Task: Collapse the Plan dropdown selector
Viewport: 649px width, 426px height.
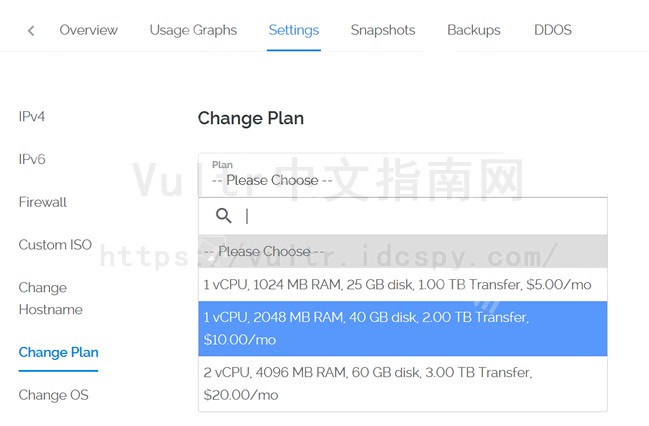Action: point(403,176)
